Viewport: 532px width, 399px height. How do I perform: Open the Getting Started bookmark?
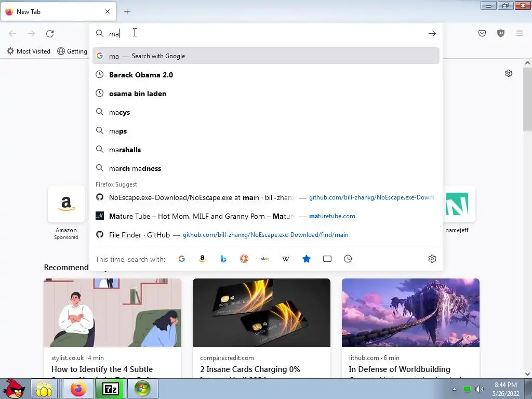(x=72, y=51)
